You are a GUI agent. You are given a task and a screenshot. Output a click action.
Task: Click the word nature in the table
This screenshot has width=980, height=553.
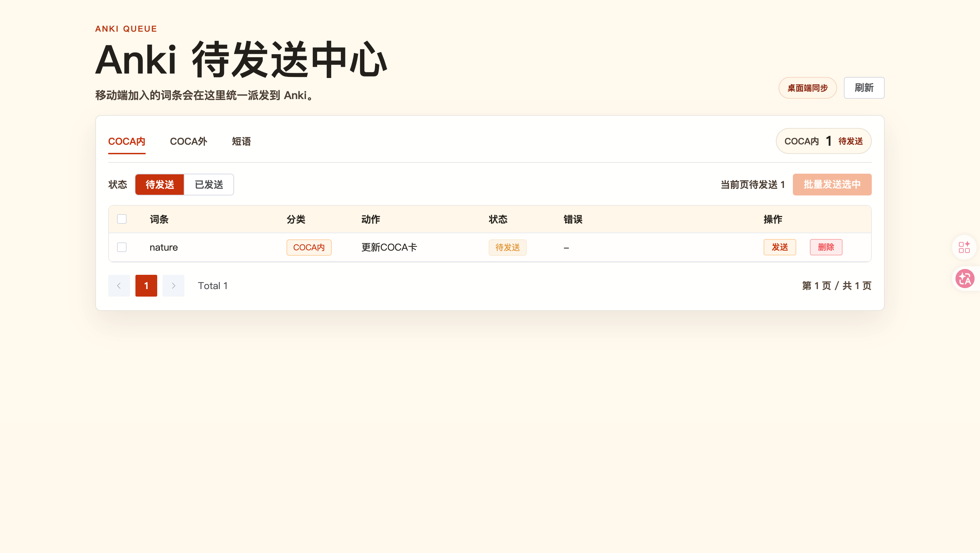click(164, 247)
